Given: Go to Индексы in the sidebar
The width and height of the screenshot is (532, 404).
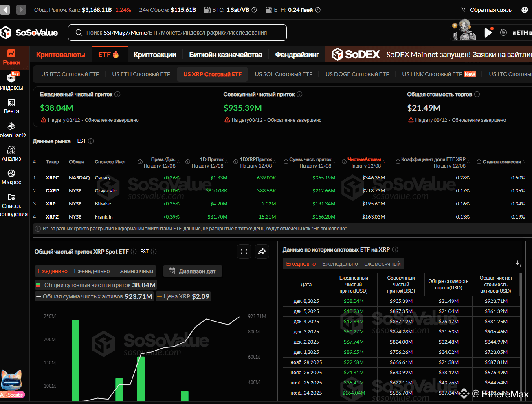Looking at the screenshot, I should coord(11,82).
